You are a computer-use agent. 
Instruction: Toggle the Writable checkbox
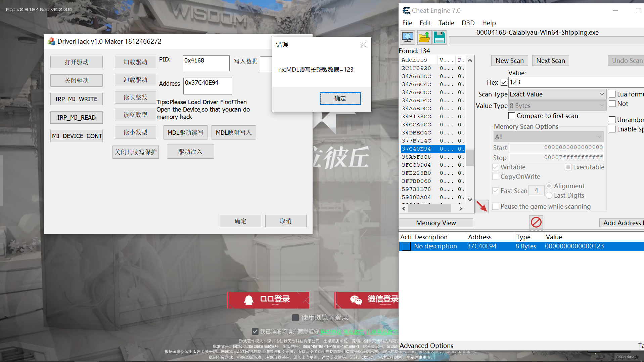496,167
